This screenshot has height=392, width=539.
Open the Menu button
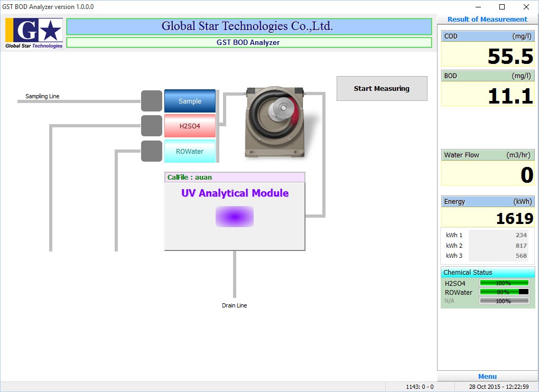(x=487, y=376)
